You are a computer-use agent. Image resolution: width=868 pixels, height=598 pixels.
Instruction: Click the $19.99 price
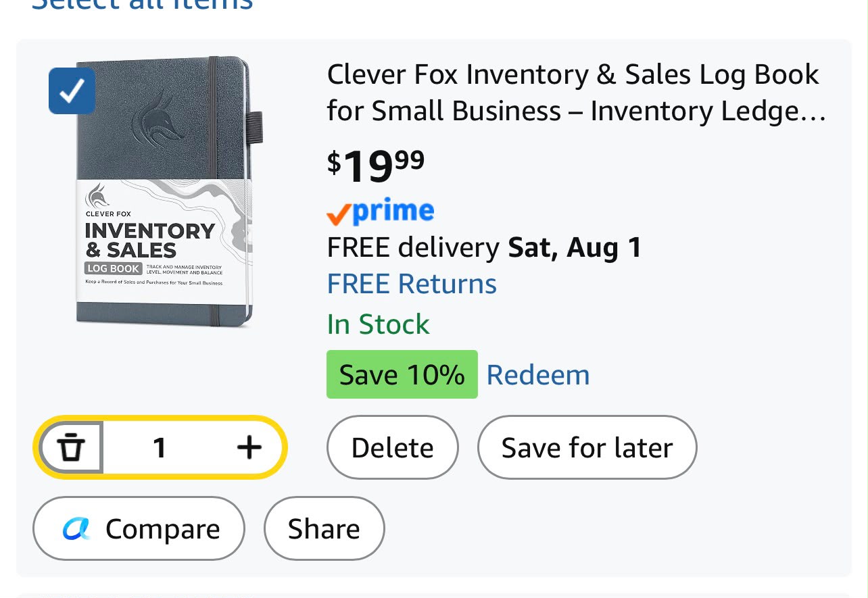pos(376,166)
